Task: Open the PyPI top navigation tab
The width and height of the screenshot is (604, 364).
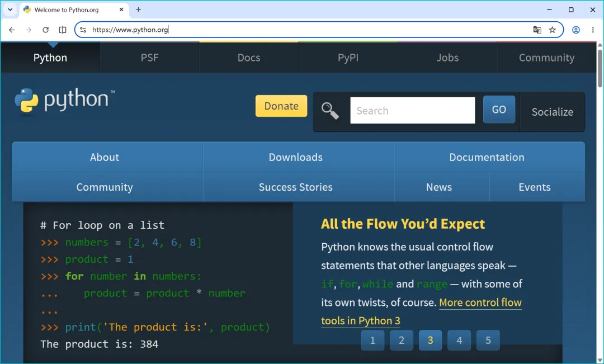Action: [348, 58]
